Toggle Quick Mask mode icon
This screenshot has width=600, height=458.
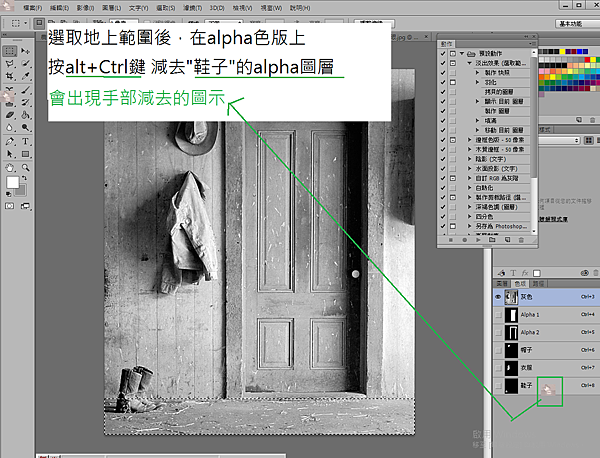[x=10, y=206]
